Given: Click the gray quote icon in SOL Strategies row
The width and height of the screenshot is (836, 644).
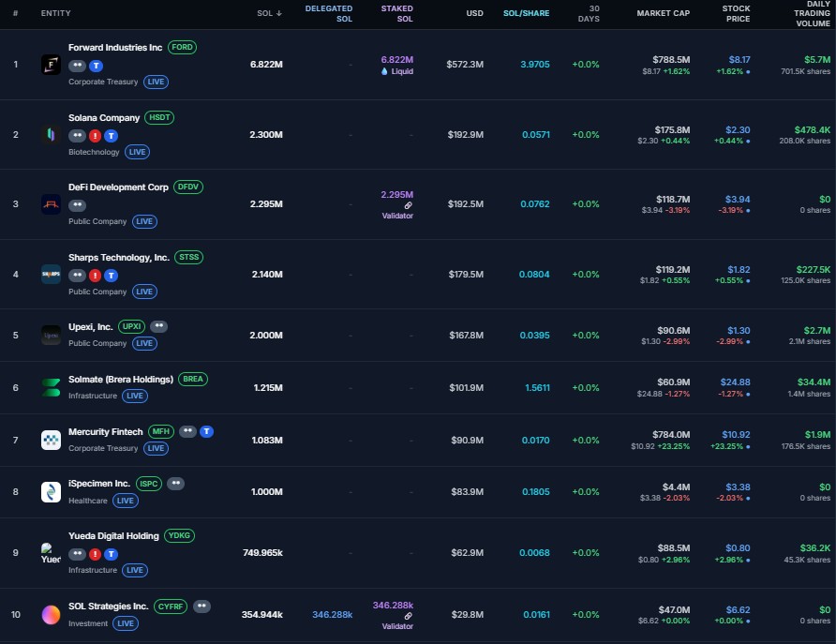Looking at the screenshot, I should (202, 607).
